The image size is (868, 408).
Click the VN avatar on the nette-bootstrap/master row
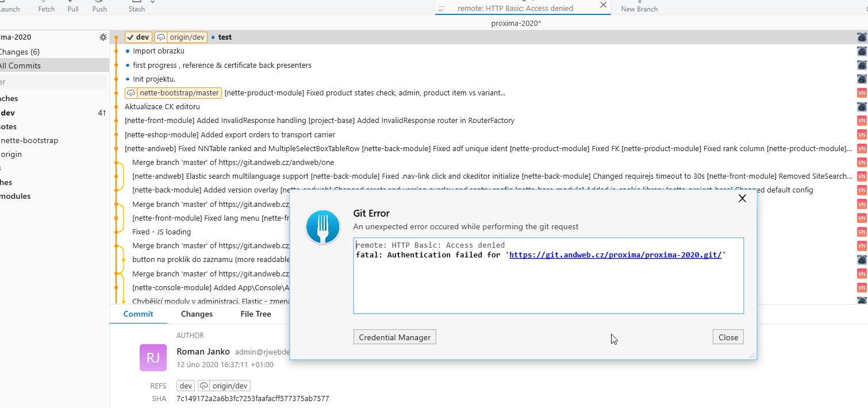[862, 93]
